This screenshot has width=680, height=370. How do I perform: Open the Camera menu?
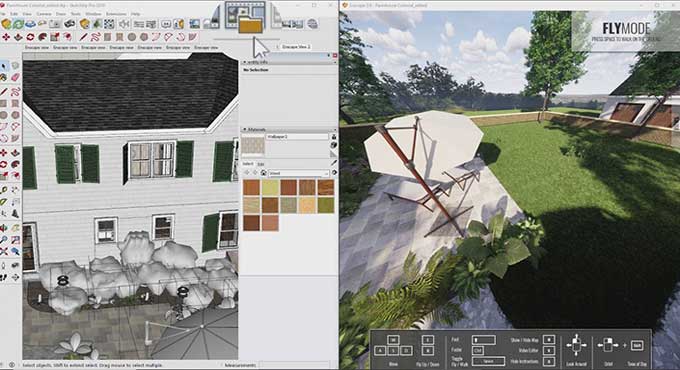44,14
